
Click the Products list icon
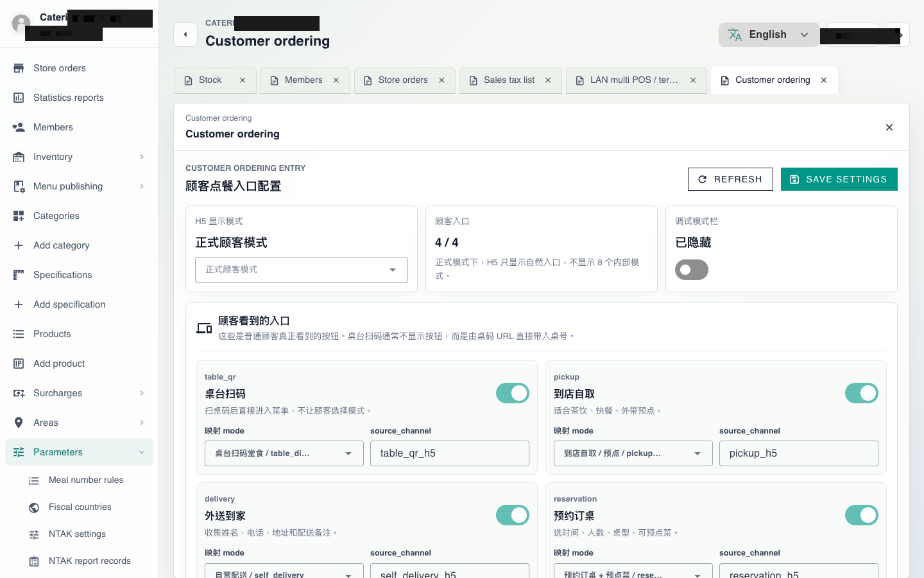(19, 334)
